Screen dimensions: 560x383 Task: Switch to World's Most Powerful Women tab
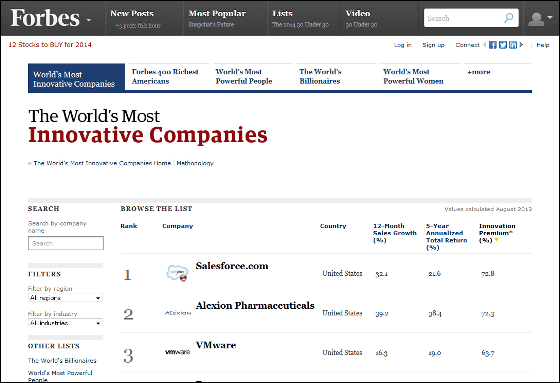click(x=413, y=76)
